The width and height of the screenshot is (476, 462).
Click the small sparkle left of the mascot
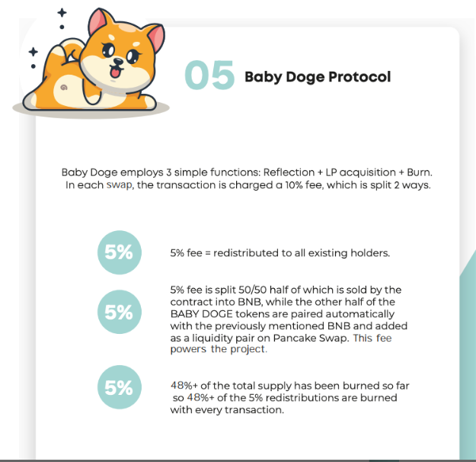[33, 52]
